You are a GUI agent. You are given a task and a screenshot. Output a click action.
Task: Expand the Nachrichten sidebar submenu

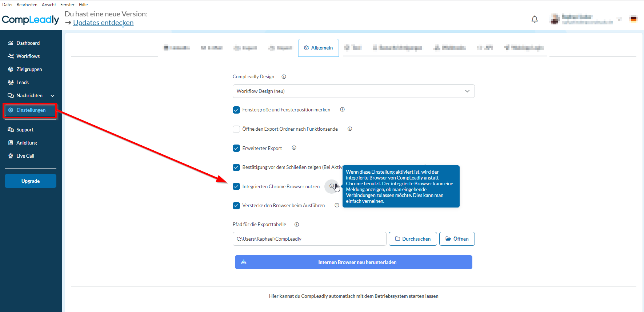click(x=52, y=96)
